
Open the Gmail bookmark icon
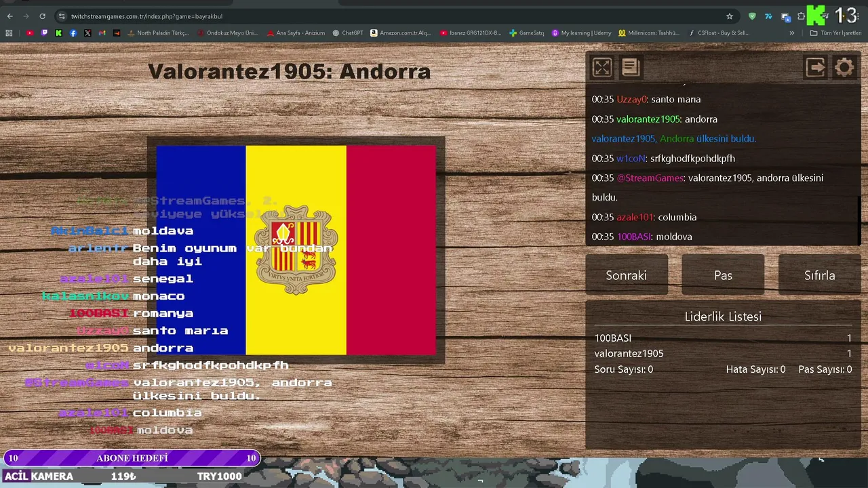click(102, 33)
